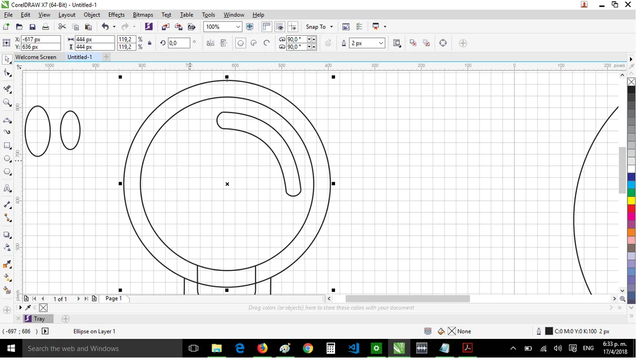Click the Undo arrow

click(105, 27)
